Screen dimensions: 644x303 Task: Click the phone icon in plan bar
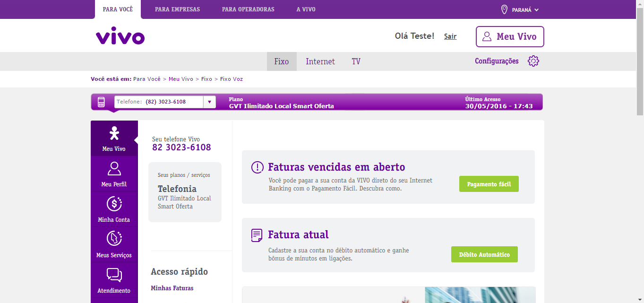pyautogui.click(x=101, y=102)
